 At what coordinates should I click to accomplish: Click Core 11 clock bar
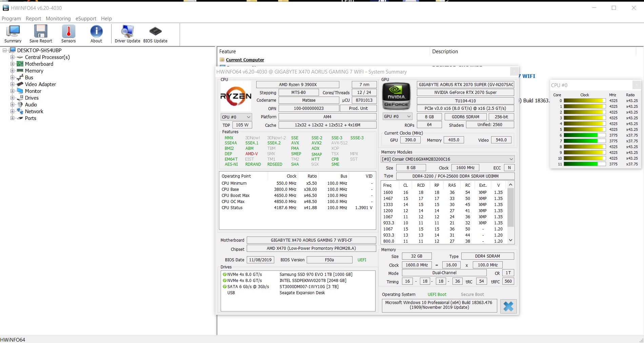click(x=585, y=164)
